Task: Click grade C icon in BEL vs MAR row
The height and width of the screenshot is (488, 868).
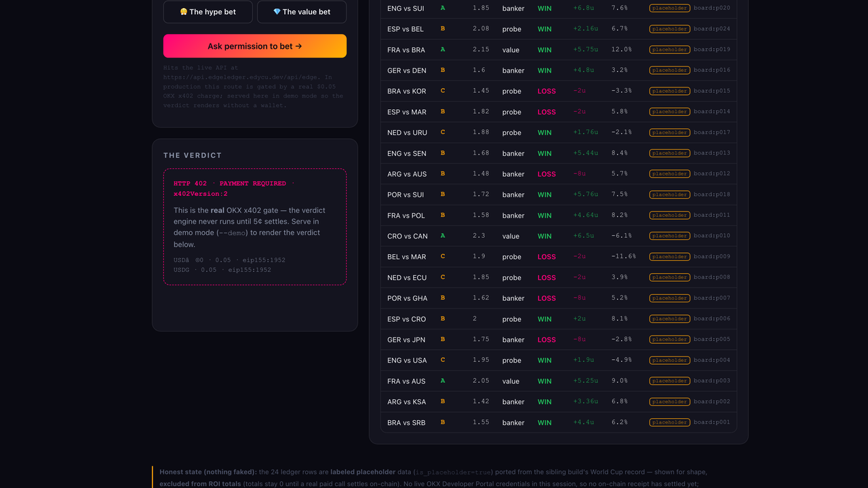Action: [443, 256]
